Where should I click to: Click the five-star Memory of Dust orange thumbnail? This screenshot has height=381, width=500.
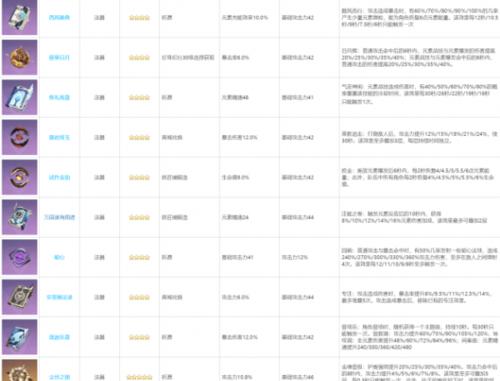click(x=19, y=370)
